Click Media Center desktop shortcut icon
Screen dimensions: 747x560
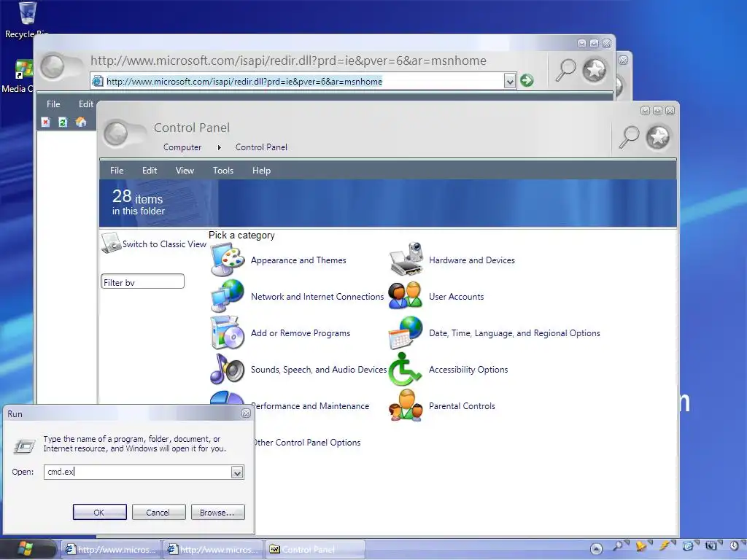[24, 69]
